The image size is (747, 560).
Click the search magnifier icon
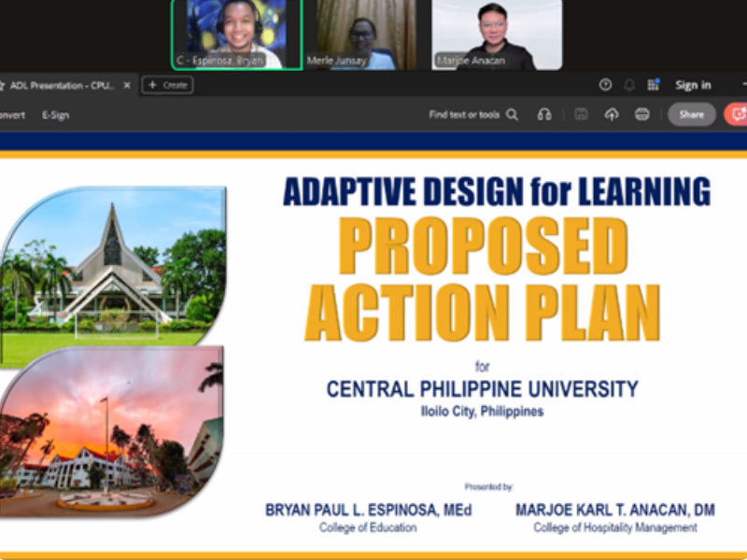(513, 115)
